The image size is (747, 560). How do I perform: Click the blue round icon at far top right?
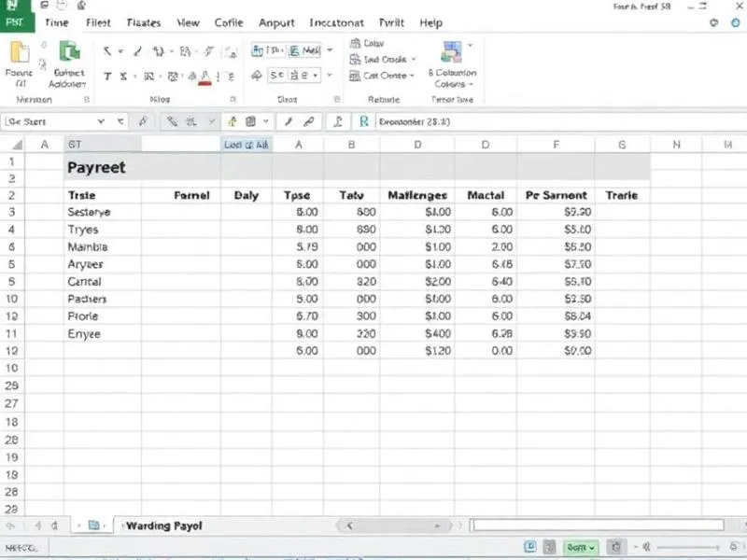pyautogui.click(x=736, y=22)
